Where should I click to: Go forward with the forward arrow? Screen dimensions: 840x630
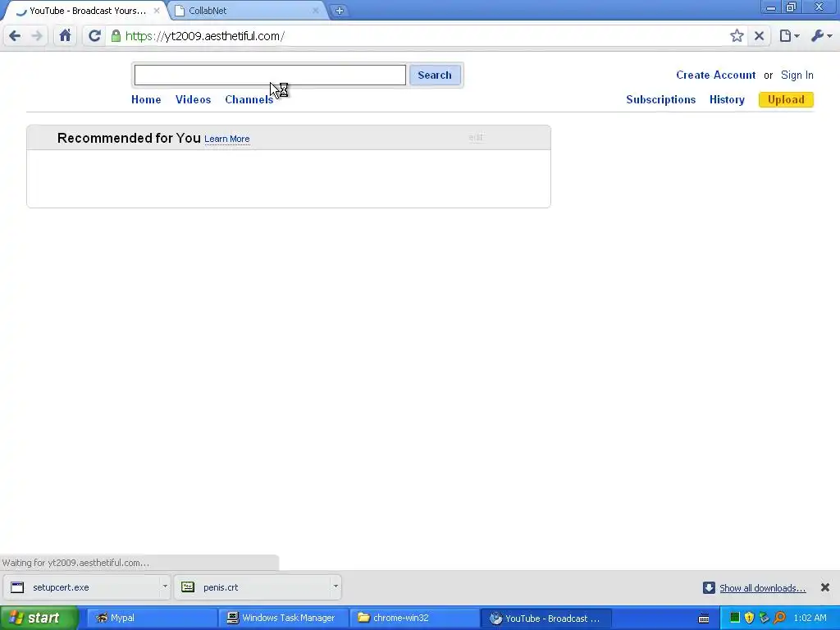[37, 36]
